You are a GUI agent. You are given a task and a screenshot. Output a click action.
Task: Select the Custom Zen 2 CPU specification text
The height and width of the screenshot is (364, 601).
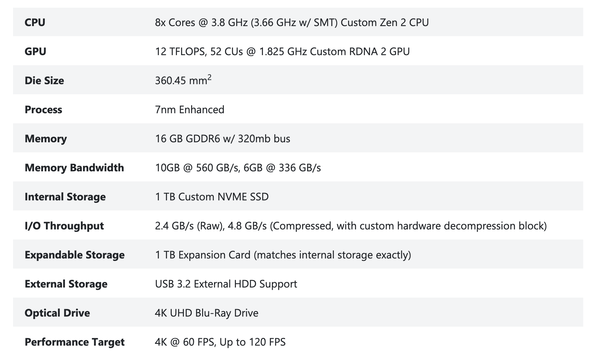coord(292,23)
